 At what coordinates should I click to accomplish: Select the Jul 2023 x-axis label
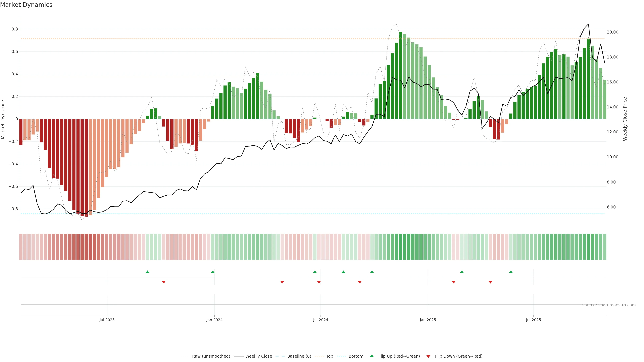coord(107,320)
